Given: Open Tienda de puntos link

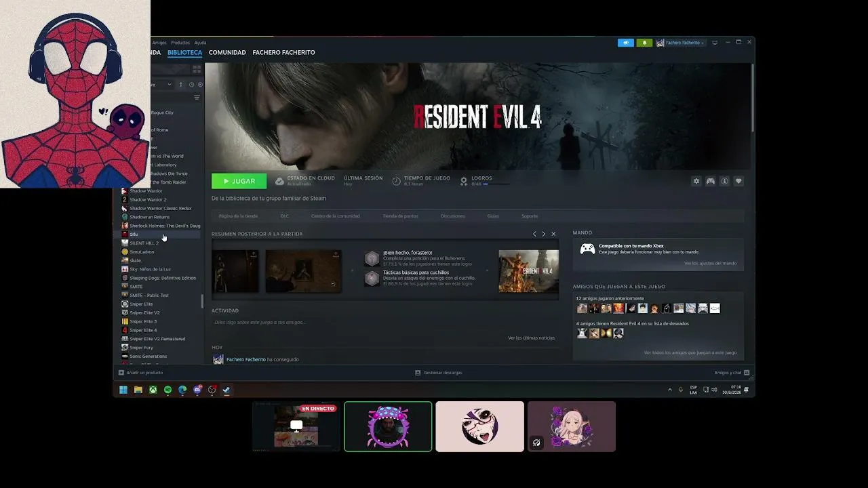Looking at the screenshot, I should pyautogui.click(x=400, y=216).
